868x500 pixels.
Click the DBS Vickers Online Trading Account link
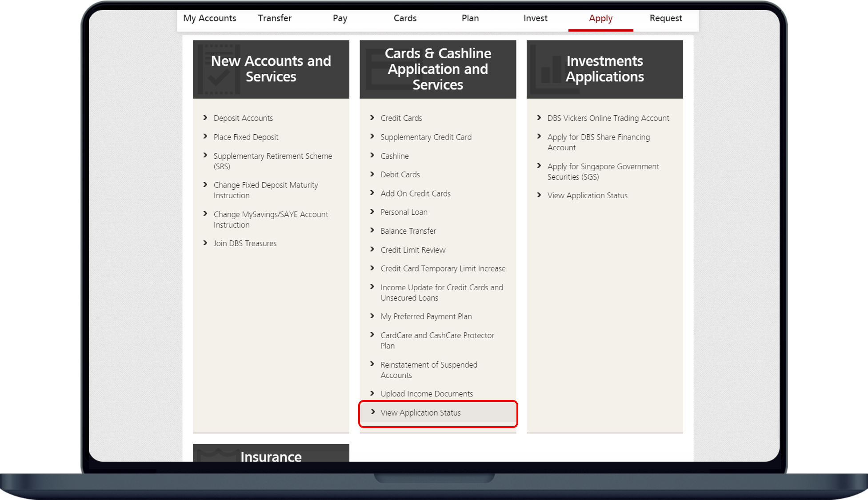coord(608,118)
